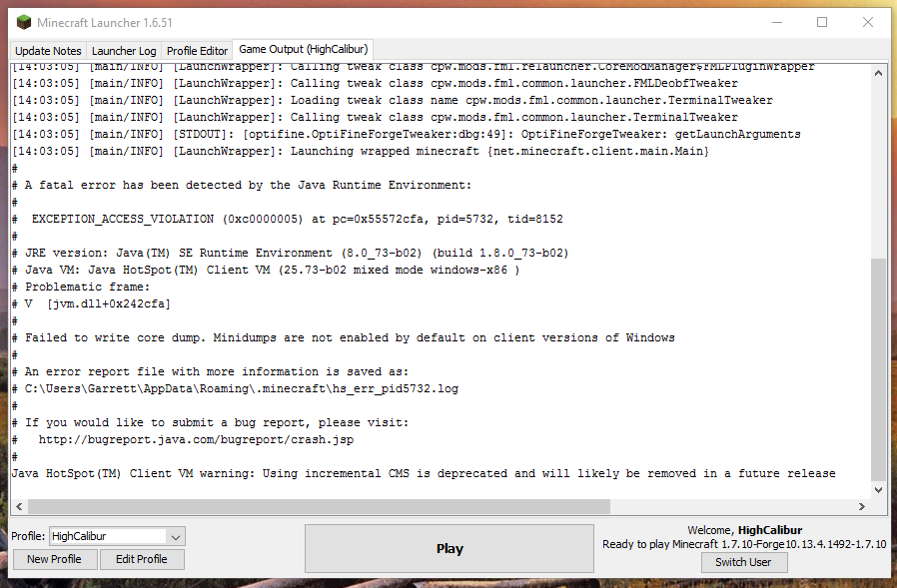Click the hs_err_pid5732.log file path line
Screen dimensions: 897x588
tap(235, 388)
